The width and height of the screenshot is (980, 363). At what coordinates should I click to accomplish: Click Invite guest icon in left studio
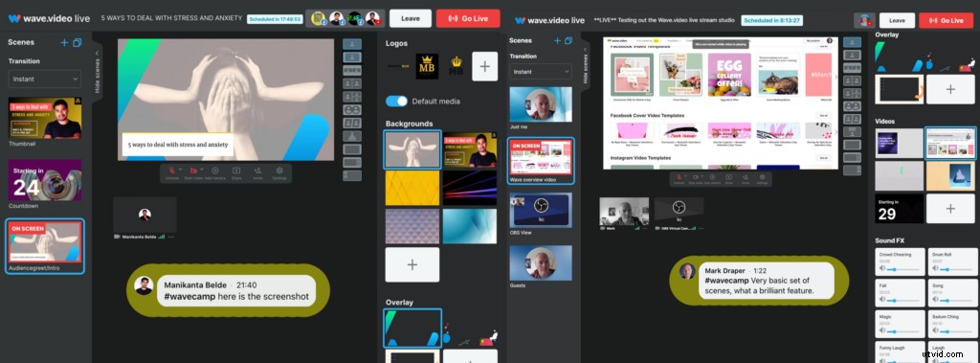tap(257, 170)
